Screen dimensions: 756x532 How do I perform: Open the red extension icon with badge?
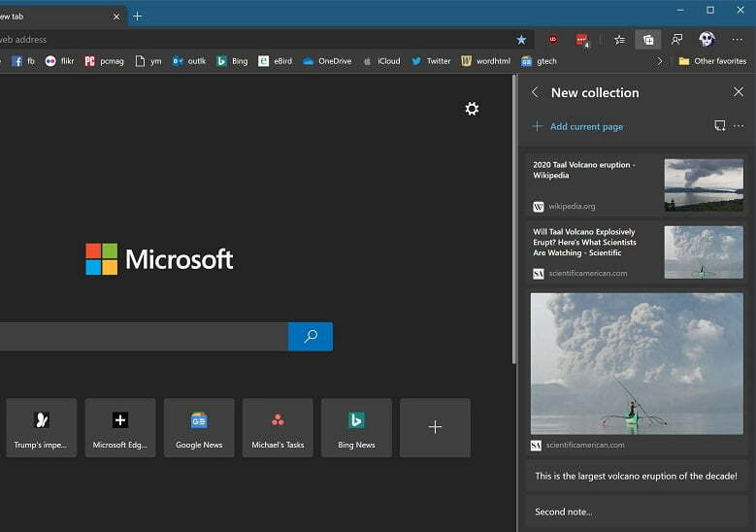[582, 40]
